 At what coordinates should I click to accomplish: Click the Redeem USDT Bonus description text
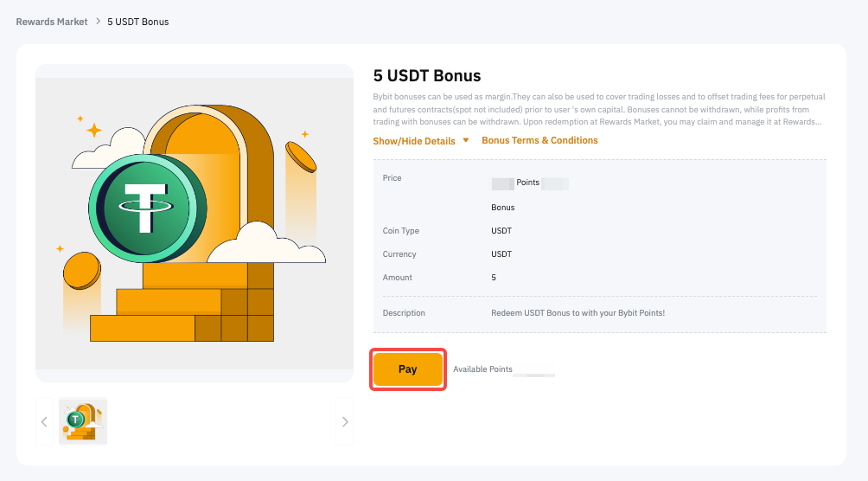578,312
